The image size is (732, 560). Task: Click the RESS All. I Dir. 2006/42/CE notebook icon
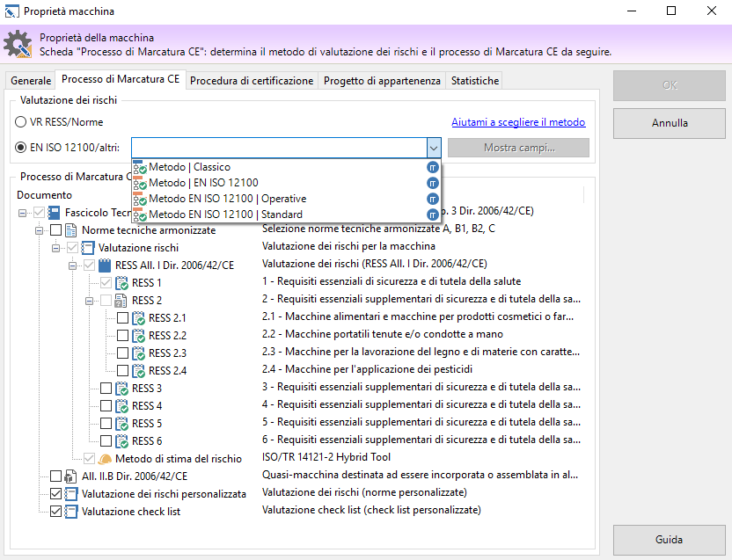(x=105, y=265)
